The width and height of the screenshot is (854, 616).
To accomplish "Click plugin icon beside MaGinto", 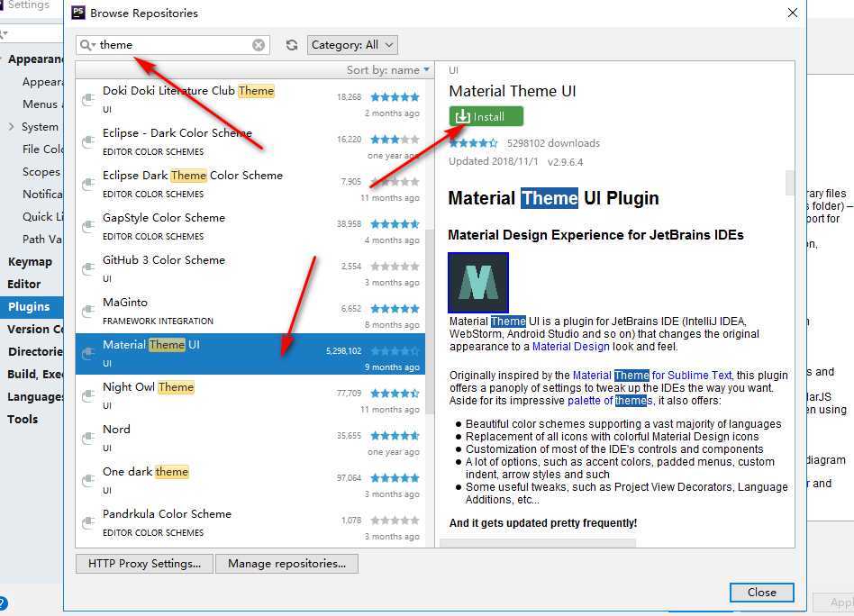I will [88, 312].
